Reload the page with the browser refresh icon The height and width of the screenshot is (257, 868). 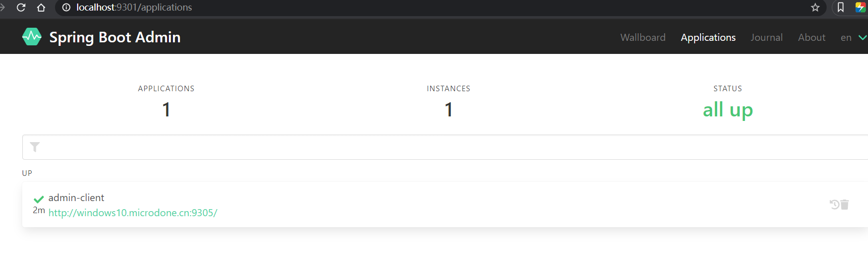click(21, 8)
